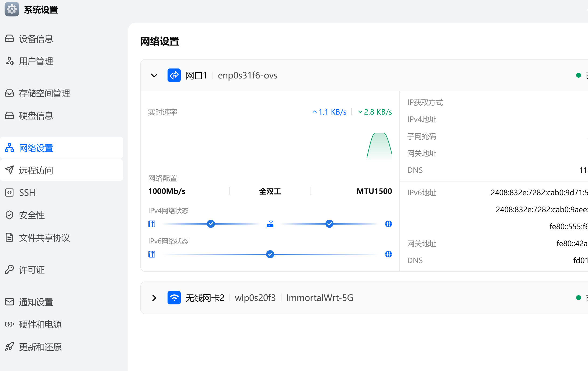This screenshot has height=371, width=588.
Task: Click the 存储空间管理 storage icon
Action: (9, 93)
